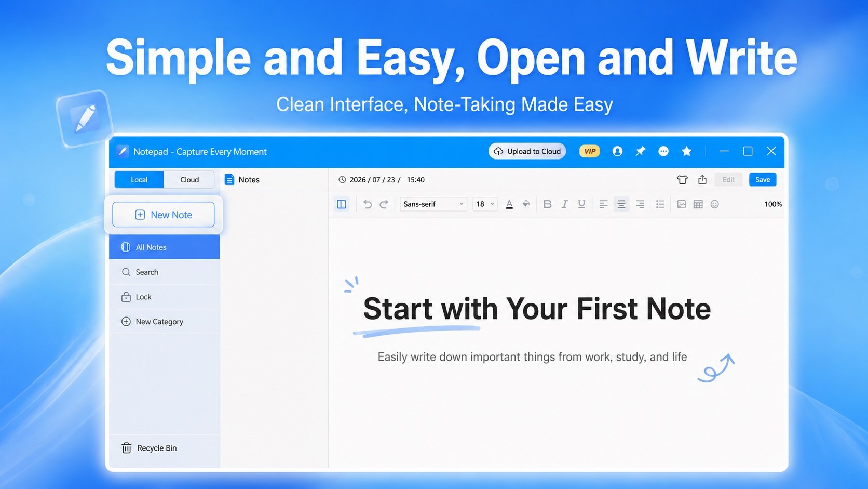Open the Sans-serif font family dropdown

433,204
